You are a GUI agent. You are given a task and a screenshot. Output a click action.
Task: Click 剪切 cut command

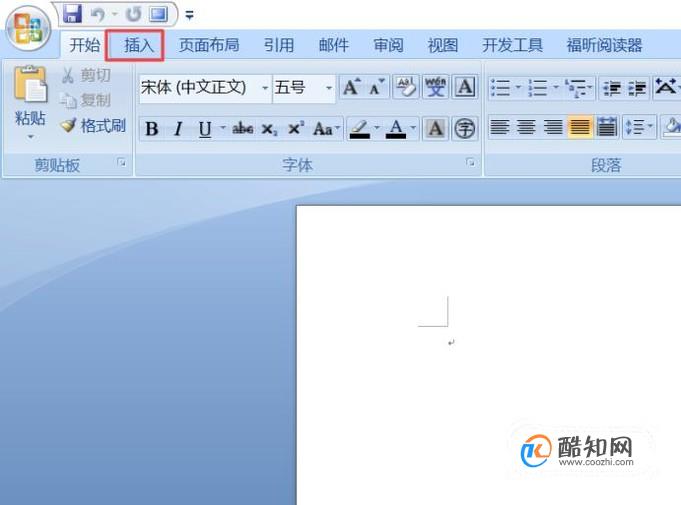86,76
